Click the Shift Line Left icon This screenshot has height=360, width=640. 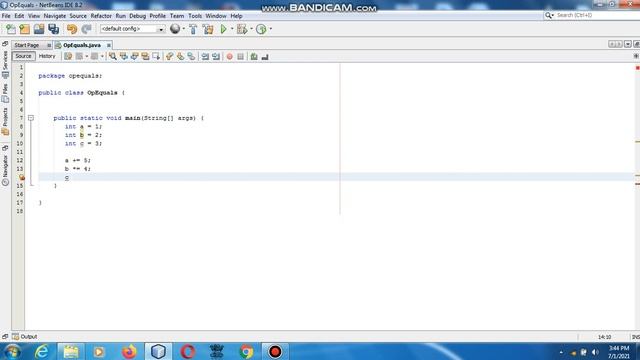pyautogui.click(x=205, y=57)
